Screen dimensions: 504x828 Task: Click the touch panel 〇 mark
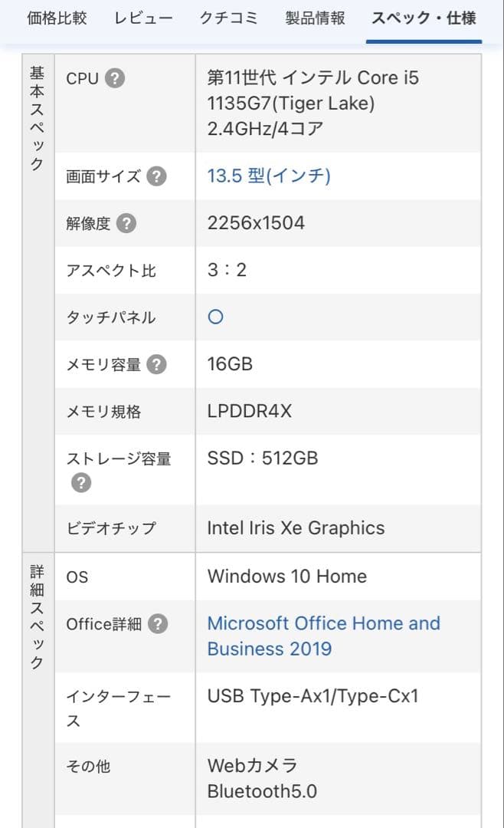click(x=215, y=317)
